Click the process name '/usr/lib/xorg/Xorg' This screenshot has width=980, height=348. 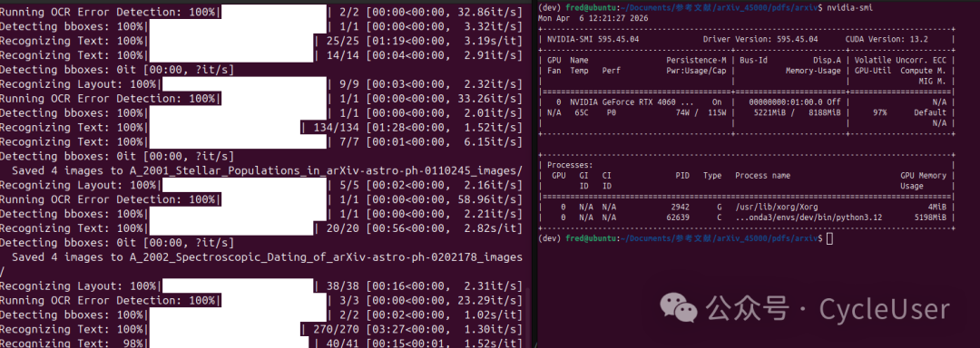[x=777, y=207]
